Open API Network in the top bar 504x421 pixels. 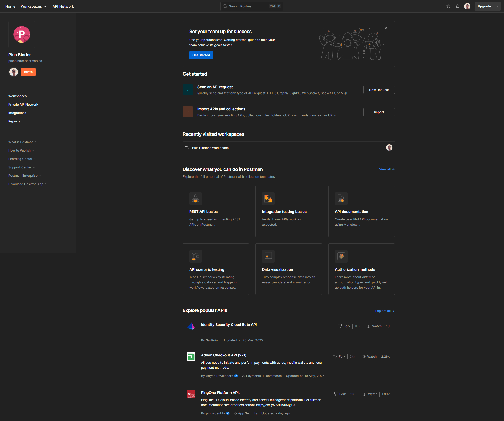point(63,6)
